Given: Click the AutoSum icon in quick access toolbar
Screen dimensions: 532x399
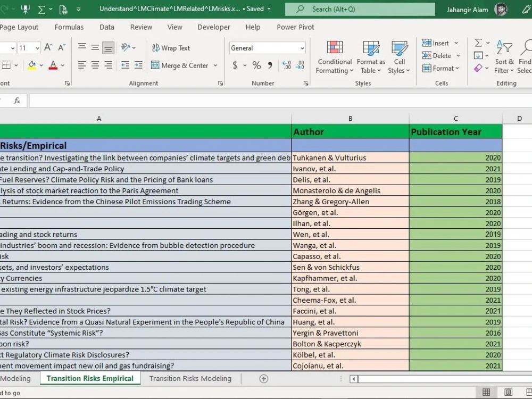Looking at the screenshot, I should point(41,9).
